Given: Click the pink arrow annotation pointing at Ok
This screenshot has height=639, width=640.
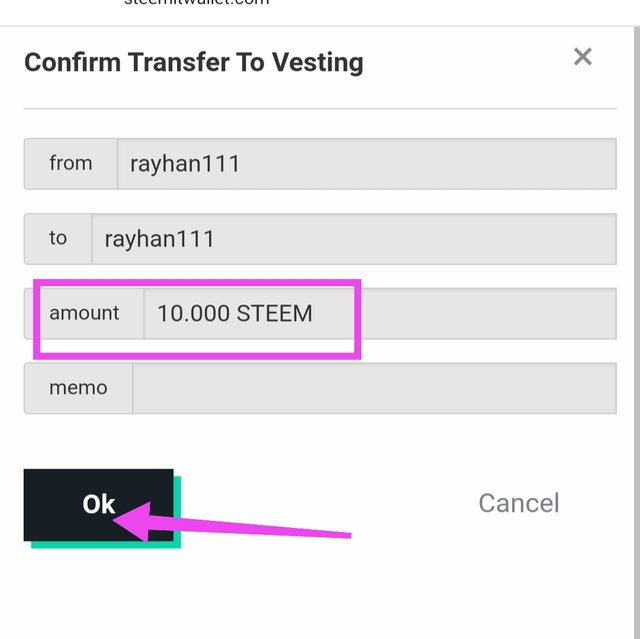Looking at the screenshot, I should pos(232,522).
